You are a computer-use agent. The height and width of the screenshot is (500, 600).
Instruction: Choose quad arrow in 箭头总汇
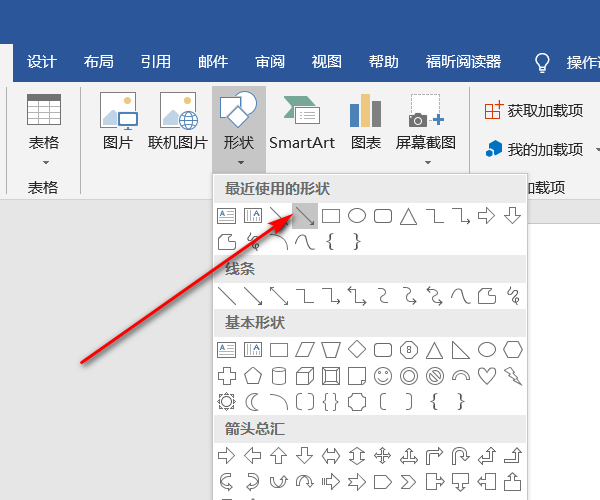coord(383,456)
